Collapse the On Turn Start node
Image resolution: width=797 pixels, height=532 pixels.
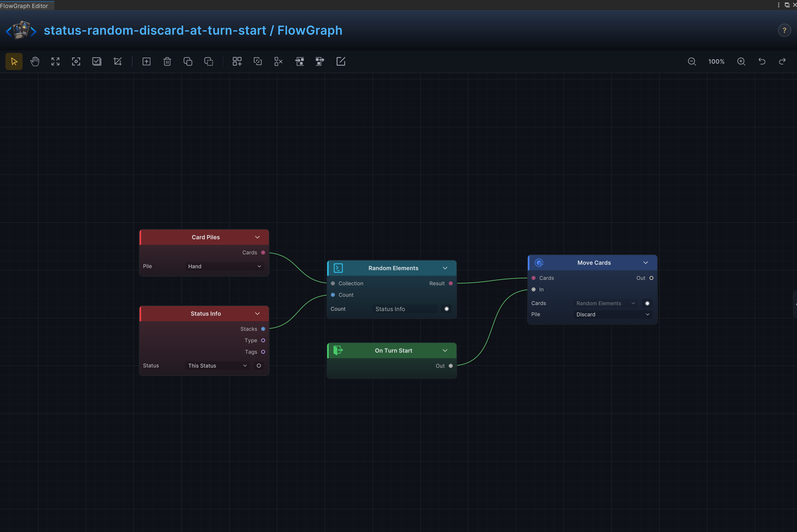tap(445, 351)
